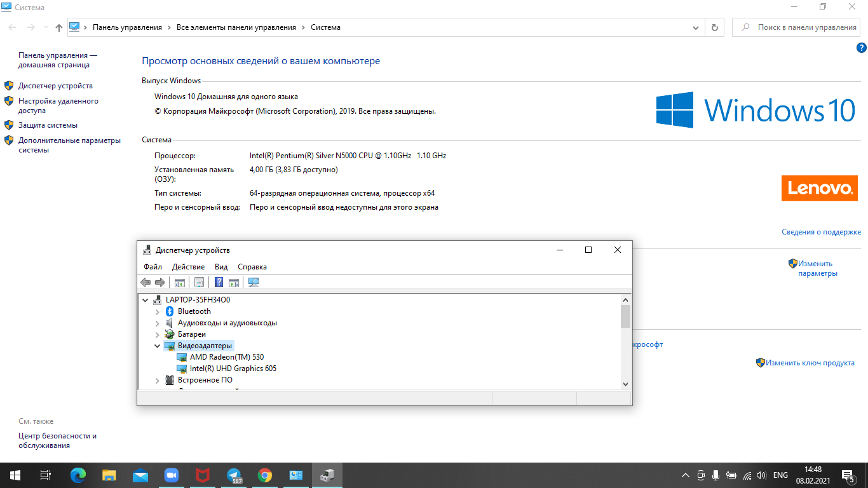Expand the Батареи device category
The width and height of the screenshot is (868, 488).
[x=158, y=334]
